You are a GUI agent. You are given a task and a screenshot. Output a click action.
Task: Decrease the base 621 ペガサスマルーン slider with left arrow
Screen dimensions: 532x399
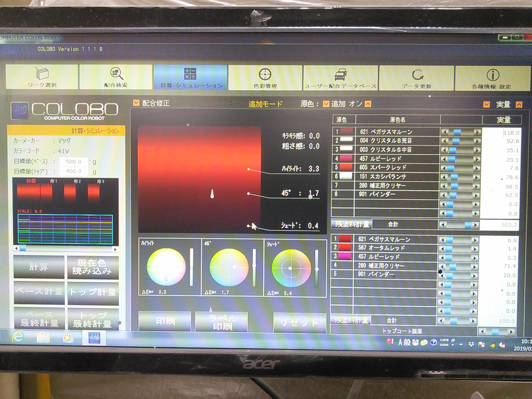(x=445, y=132)
